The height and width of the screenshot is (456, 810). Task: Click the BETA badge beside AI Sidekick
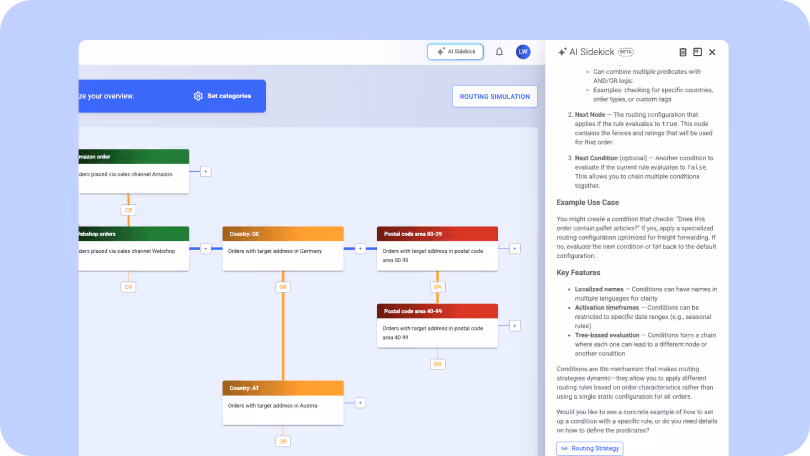626,52
